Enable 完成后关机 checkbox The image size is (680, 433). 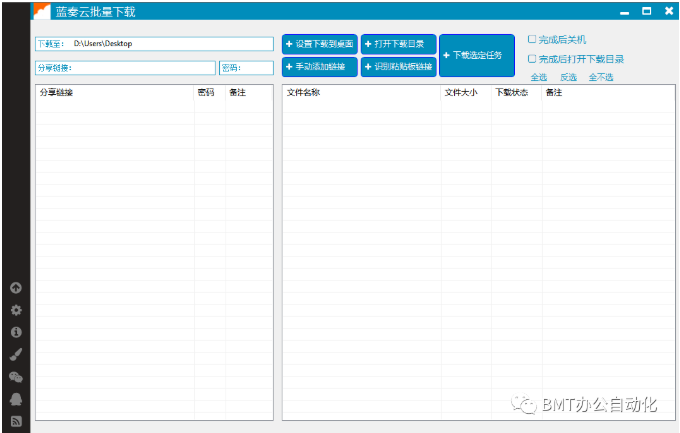532,40
